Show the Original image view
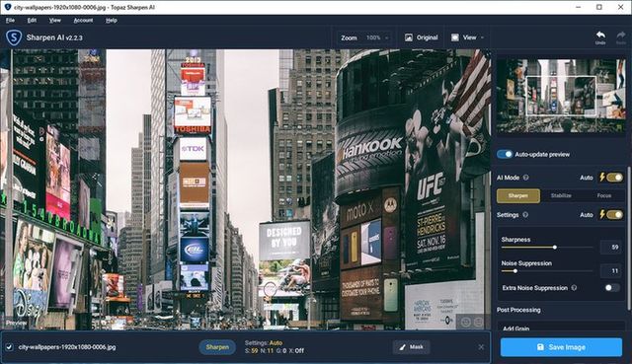Viewport: 632px width, 364px height. [422, 37]
